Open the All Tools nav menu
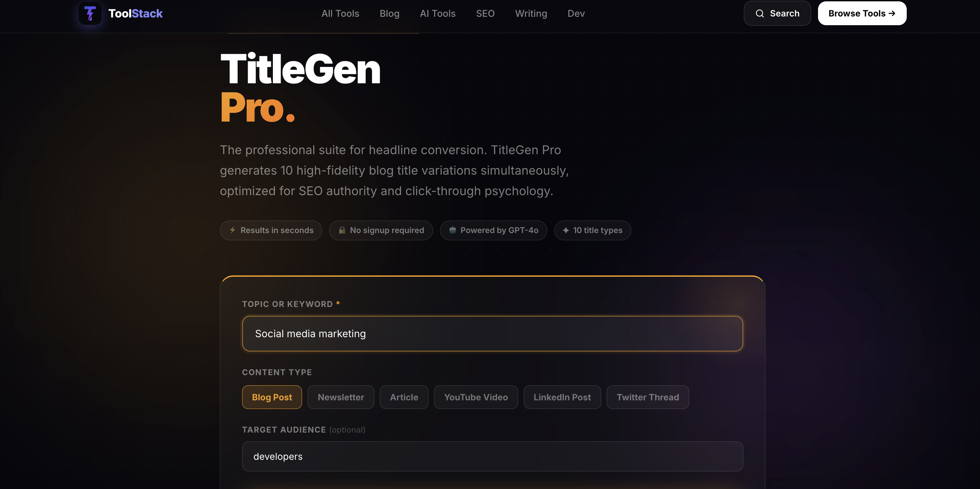Screen dimensions: 980x489 (340, 13)
